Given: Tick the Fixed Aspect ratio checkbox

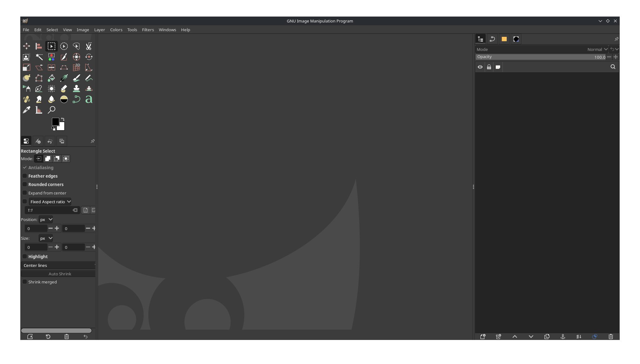Looking at the screenshot, I should tap(25, 202).
